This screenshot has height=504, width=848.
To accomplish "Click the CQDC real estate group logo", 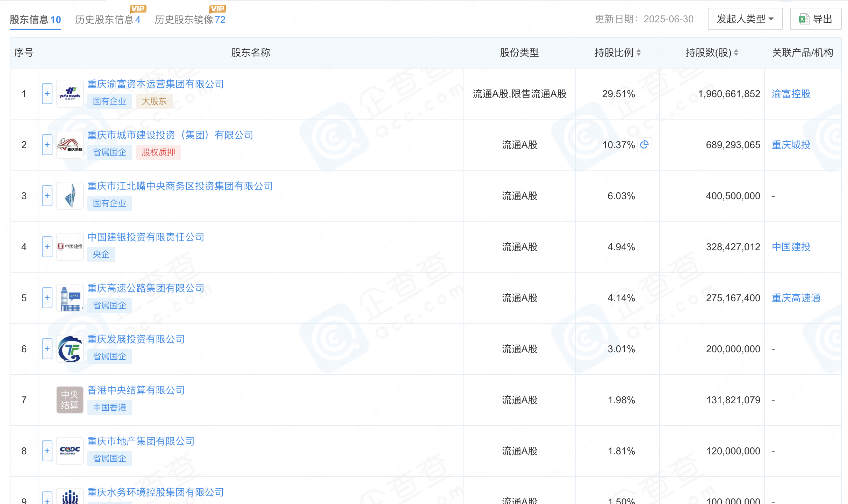I will 70,451.
